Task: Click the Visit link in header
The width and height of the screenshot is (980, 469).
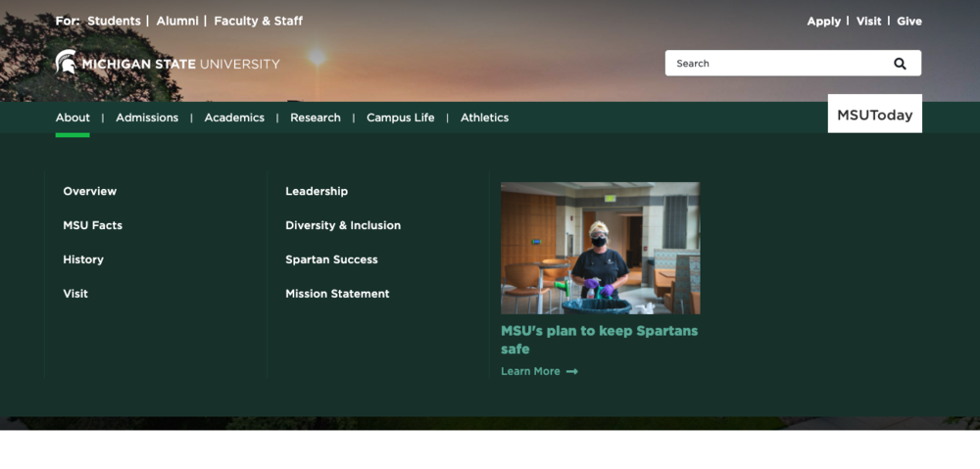Action: coord(868,22)
